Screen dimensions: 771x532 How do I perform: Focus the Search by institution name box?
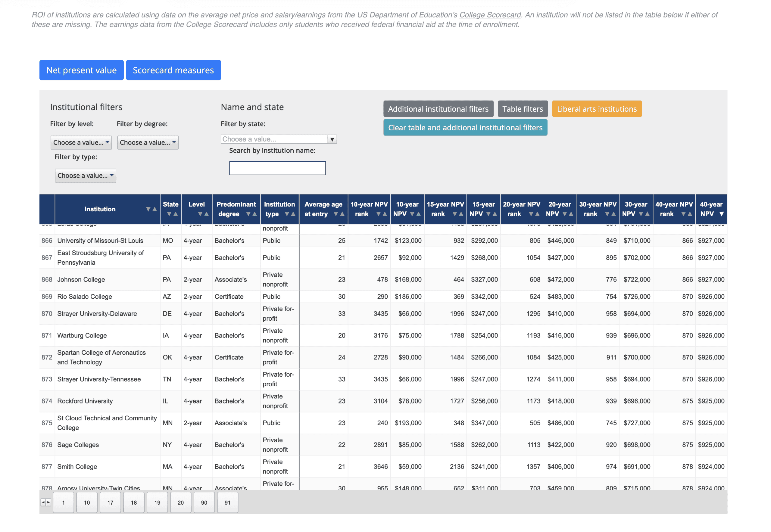(x=277, y=168)
